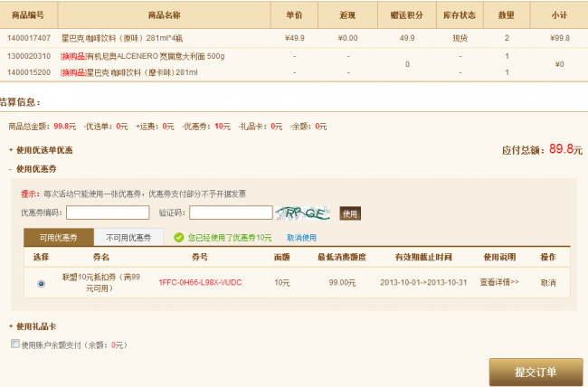
Task: Click 取消 in the coupon row
Action: tap(548, 282)
